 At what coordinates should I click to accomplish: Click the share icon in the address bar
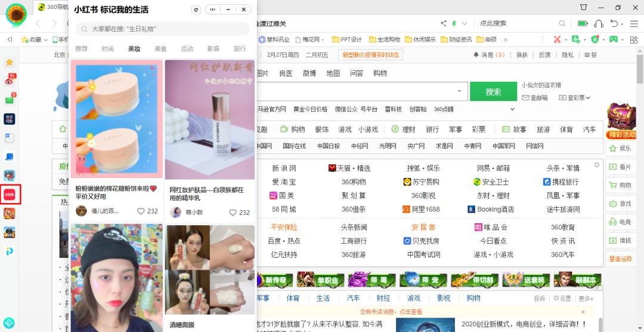(x=444, y=23)
